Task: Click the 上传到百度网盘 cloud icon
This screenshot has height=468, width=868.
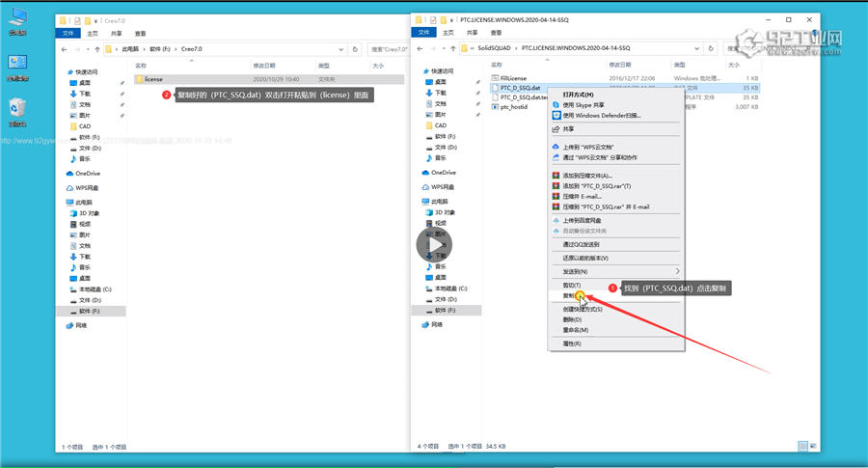Action: point(556,220)
